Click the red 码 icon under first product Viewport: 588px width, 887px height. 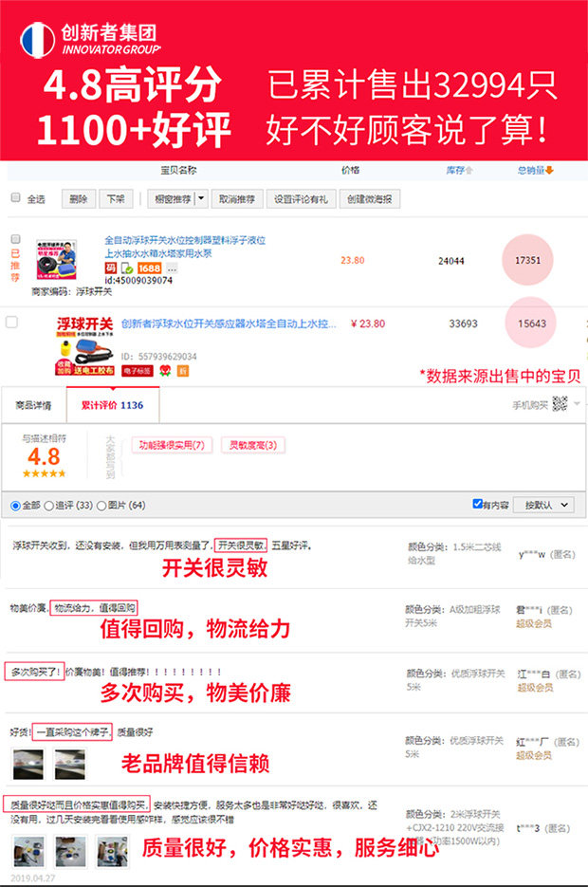110,268
